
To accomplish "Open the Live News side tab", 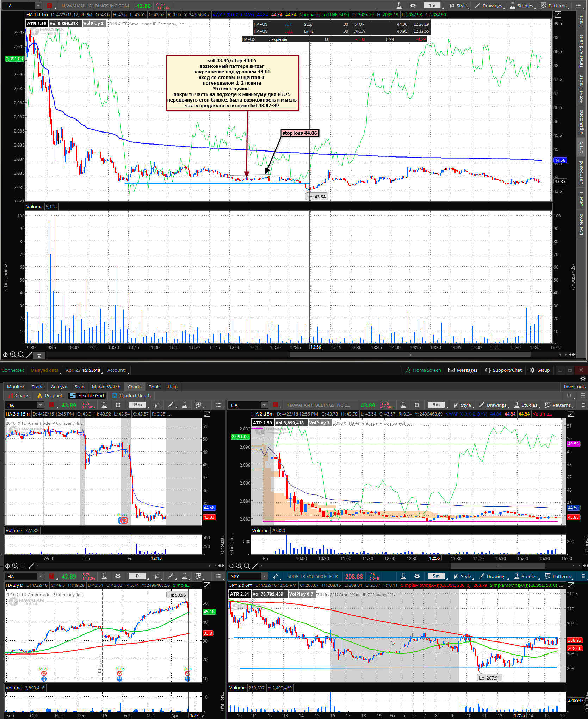I will pyautogui.click(x=581, y=224).
